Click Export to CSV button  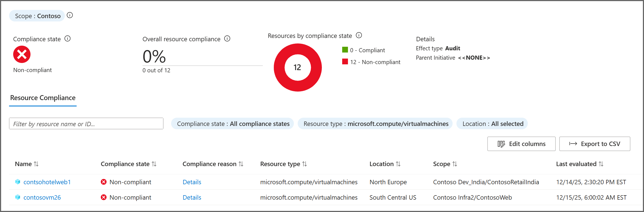point(595,144)
